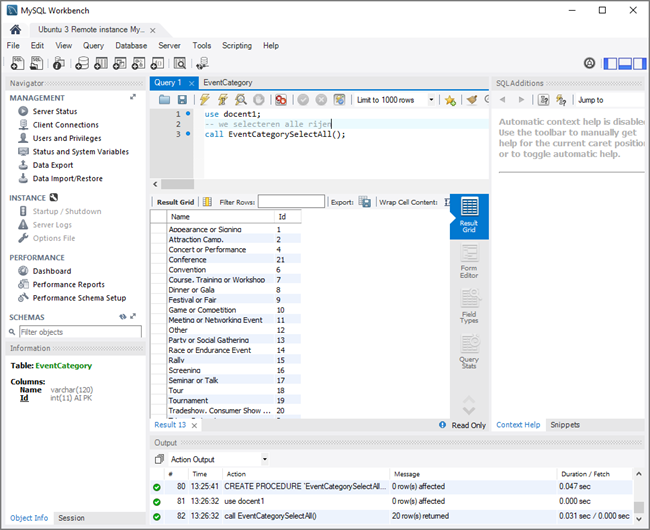Screen dimensions: 650x530
Task: Toggle stop-on-error execution icon
Action: click(281, 99)
